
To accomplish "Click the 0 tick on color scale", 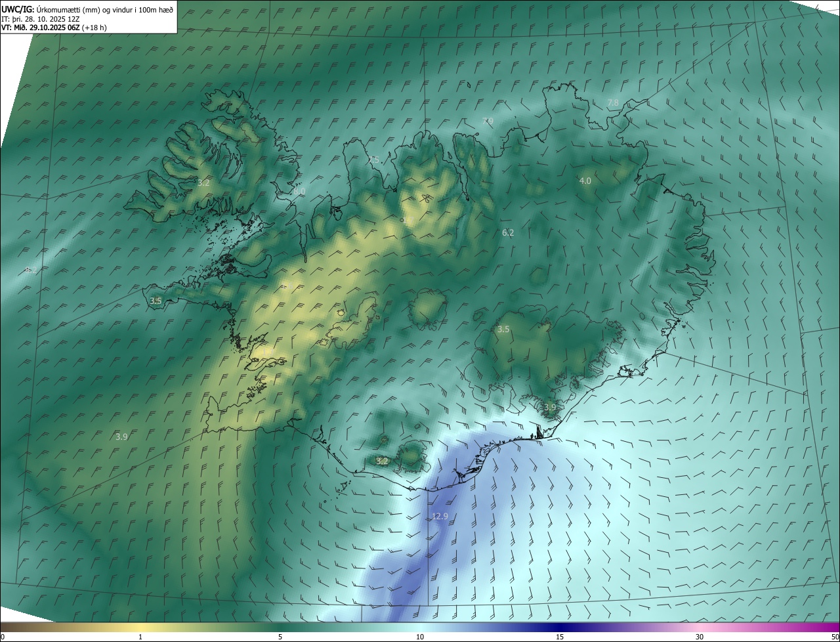I will pyautogui.click(x=3, y=637).
